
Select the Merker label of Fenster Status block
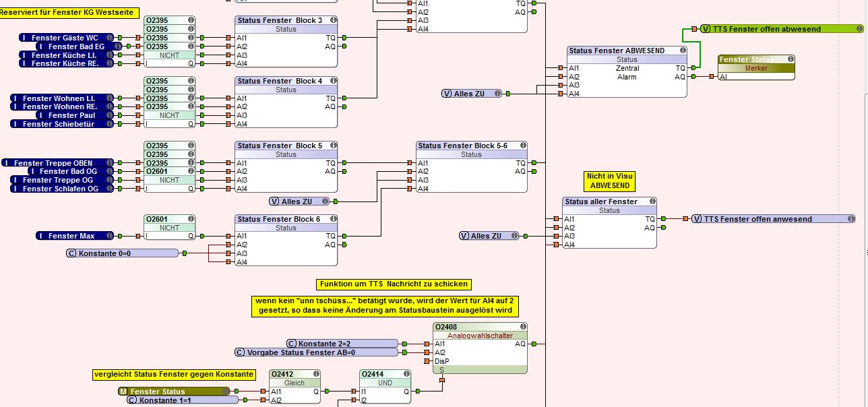coord(756,68)
